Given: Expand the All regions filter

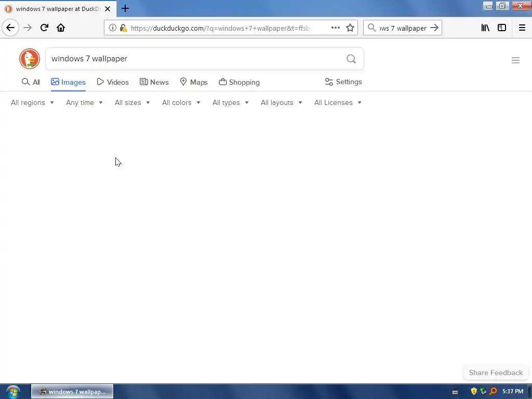Looking at the screenshot, I should [x=32, y=102].
